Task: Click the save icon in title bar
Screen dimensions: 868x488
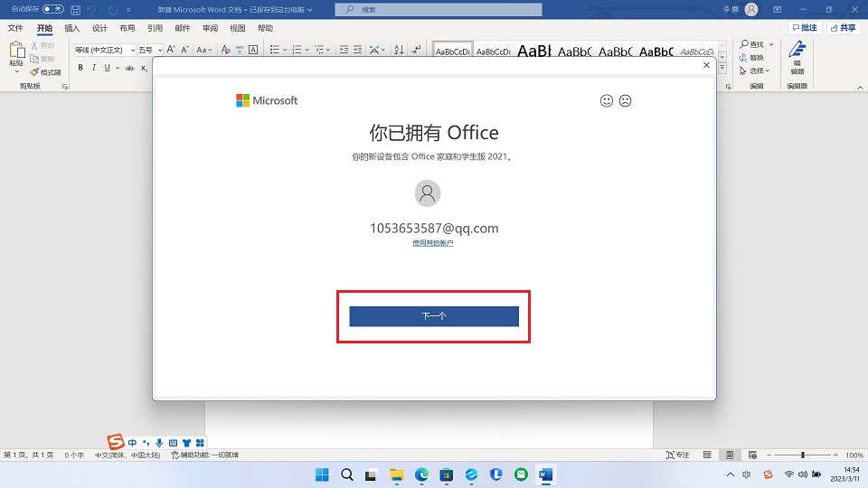Action: 75,10
